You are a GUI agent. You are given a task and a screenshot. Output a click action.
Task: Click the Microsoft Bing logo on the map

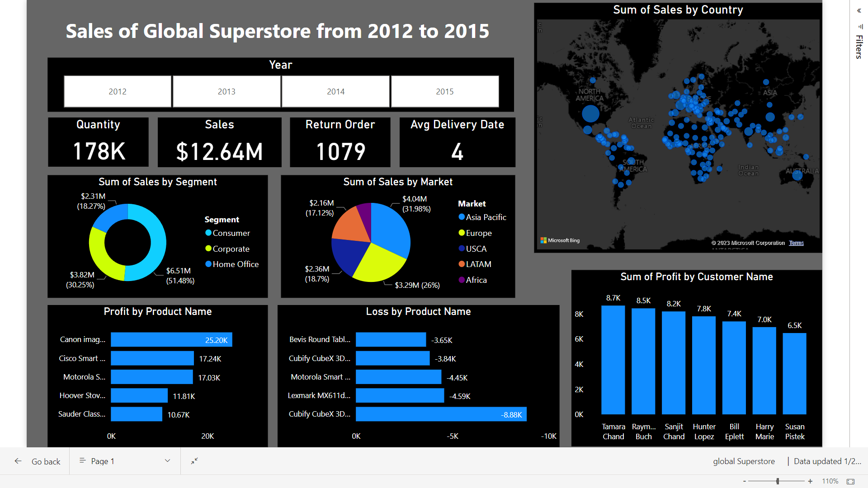(561, 240)
